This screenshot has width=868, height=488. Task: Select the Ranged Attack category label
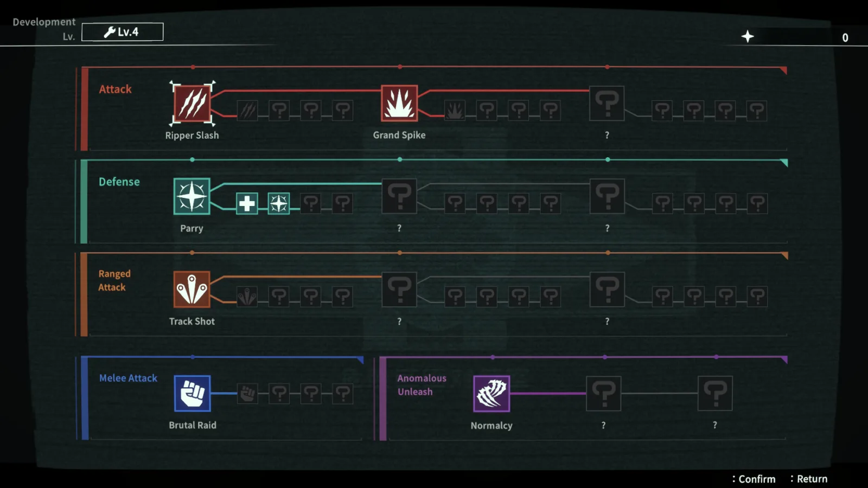point(114,280)
